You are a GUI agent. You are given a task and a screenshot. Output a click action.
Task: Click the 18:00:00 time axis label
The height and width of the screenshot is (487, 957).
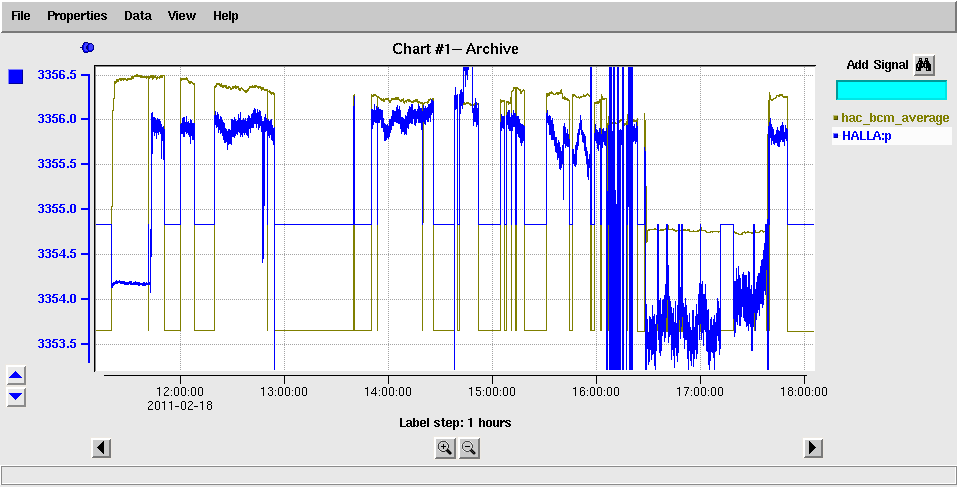tap(804, 392)
